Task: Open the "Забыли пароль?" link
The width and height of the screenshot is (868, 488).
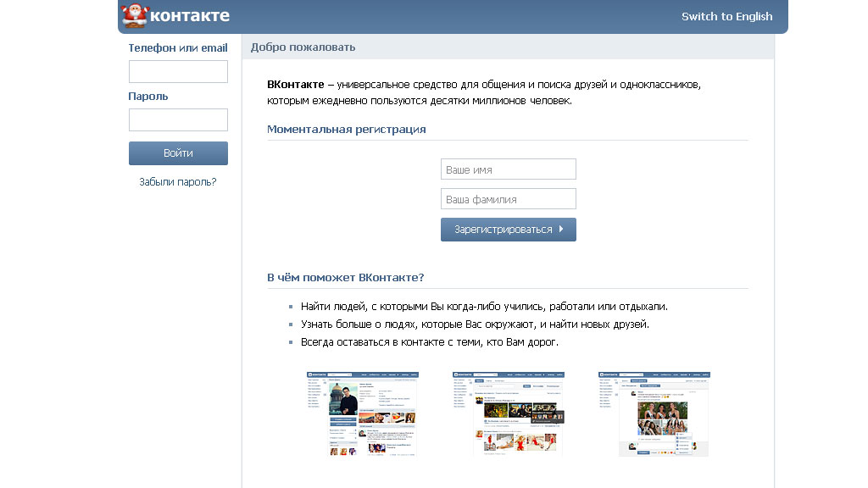Action: coord(178,181)
